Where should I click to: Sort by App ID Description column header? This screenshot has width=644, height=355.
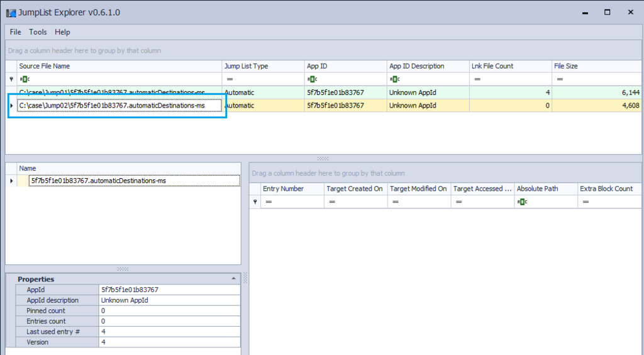tap(428, 66)
